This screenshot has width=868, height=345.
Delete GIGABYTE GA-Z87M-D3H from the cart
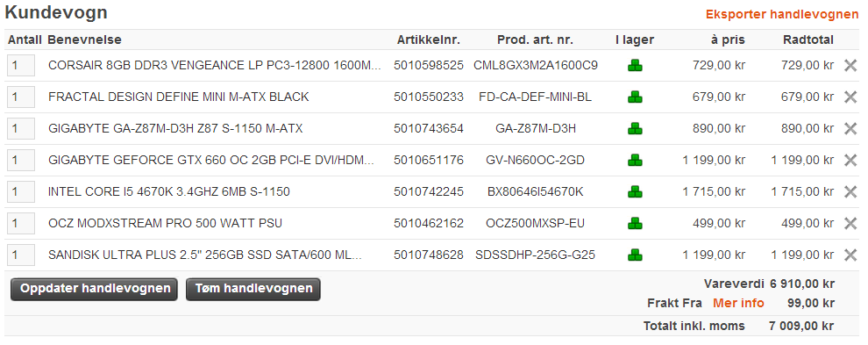tap(850, 129)
